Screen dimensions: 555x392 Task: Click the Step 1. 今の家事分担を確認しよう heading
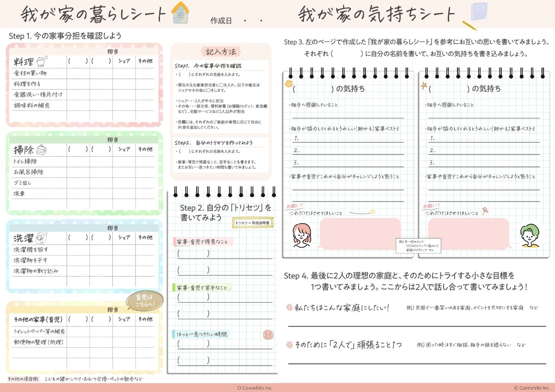point(65,36)
